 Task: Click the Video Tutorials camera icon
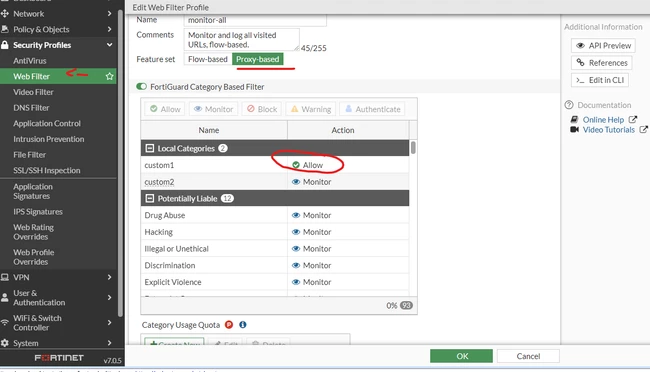(574, 129)
